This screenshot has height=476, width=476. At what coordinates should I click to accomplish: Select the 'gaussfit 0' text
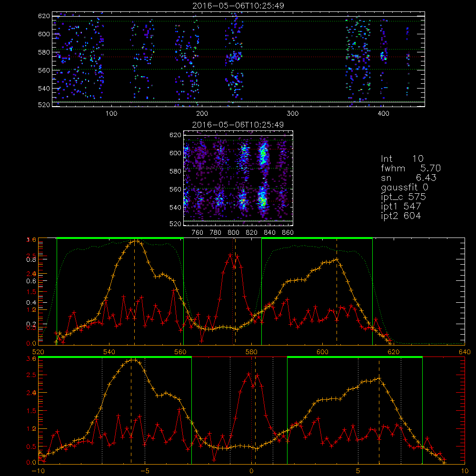(x=404, y=187)
